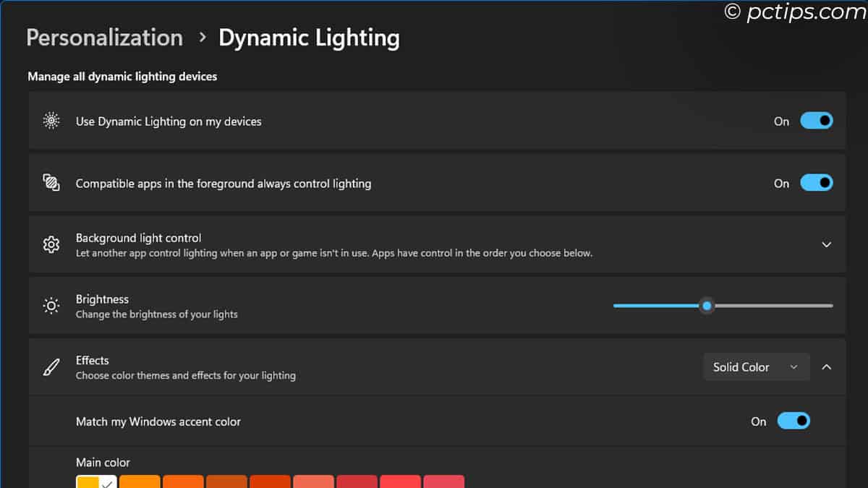Select the yellow main color swatch with checkmark
The height and width of the screenshot is (488, 868).
96,481
